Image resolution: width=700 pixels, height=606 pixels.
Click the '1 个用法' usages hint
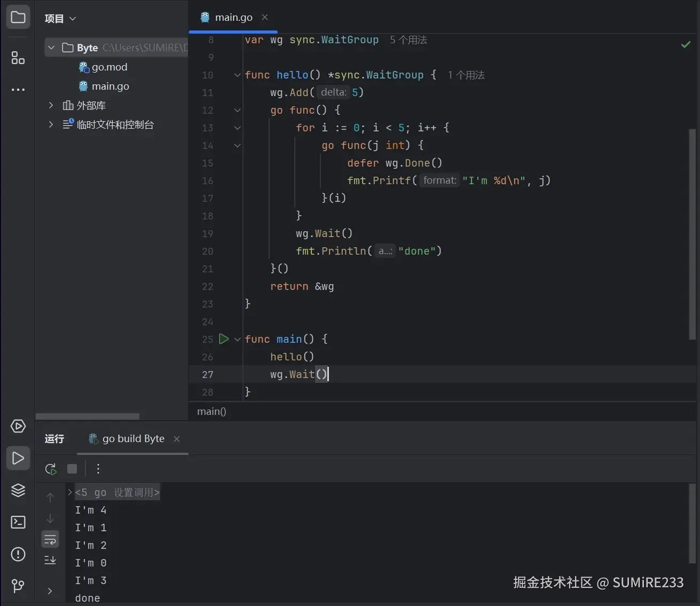(466, 75)
